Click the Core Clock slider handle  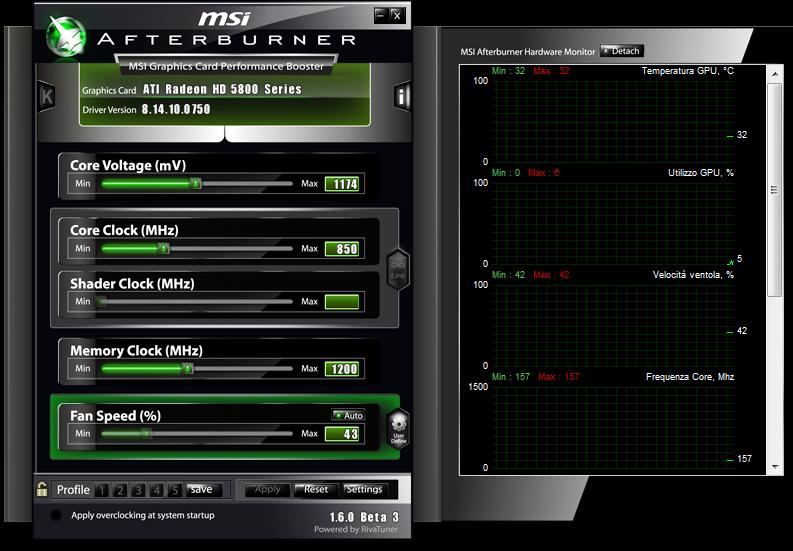click(x=163, y=248)
